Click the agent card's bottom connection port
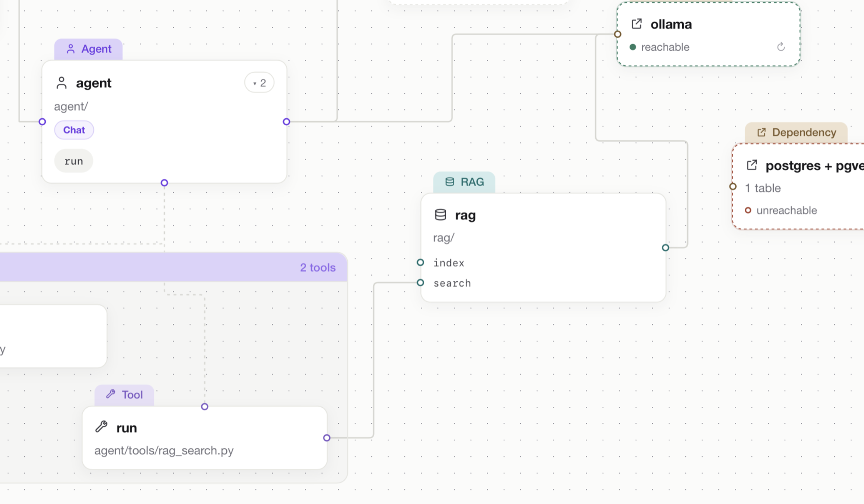864x504 pixels. coord(164,183)
